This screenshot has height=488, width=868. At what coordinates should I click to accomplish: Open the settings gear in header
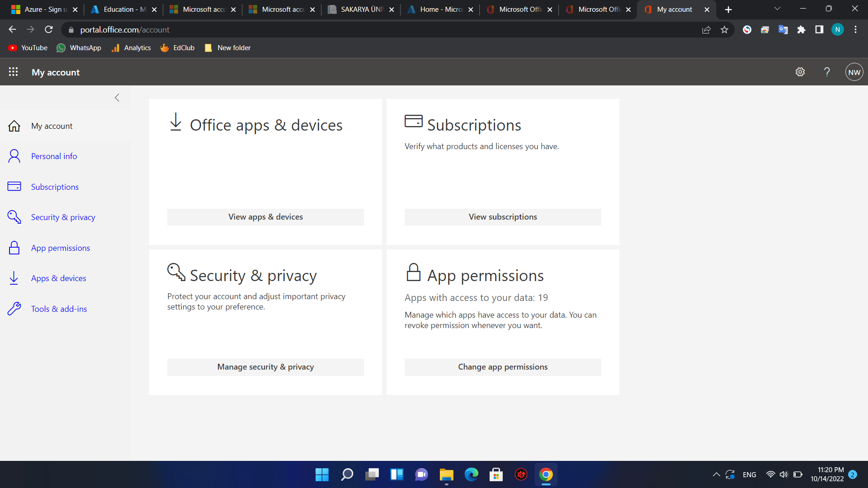coord(800,72)
